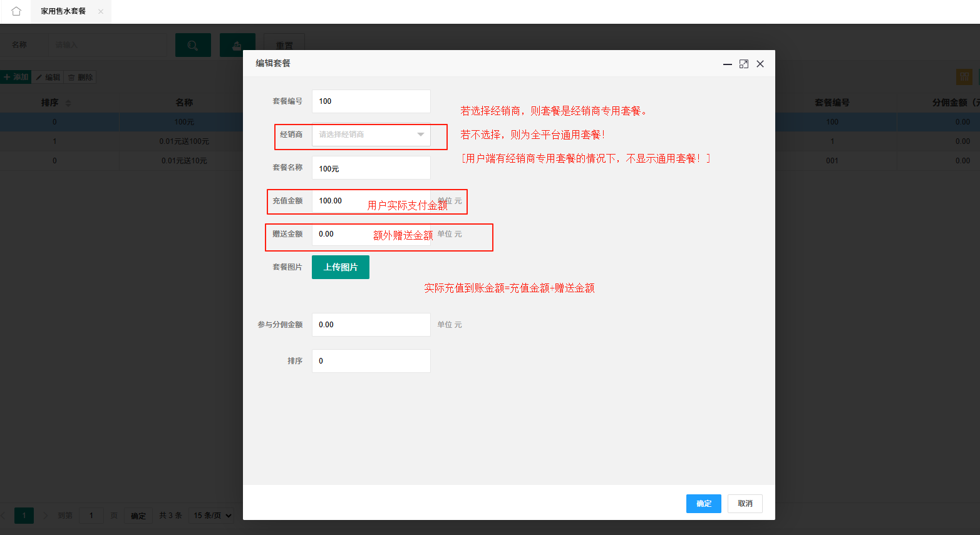Click the 套餐编号 column header in table
Screen dimensions: 980x535
pyautogui.click(x=832, y=103)
